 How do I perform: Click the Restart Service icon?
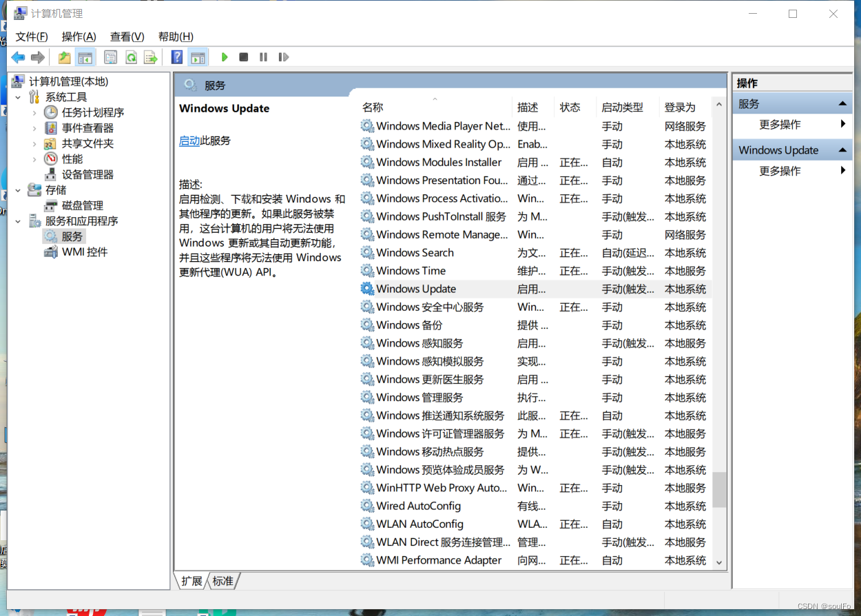[283, 57]
